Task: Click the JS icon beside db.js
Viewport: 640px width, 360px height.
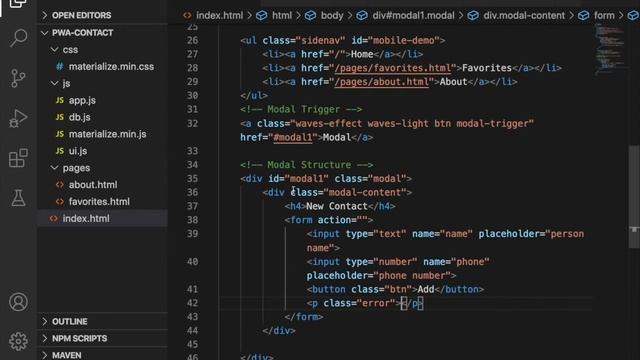Action: (x=60, y=117)
